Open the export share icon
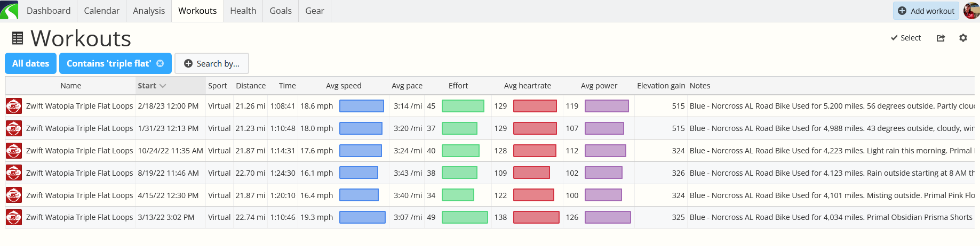This screenshot has width=980, height=246. point(941,38)
